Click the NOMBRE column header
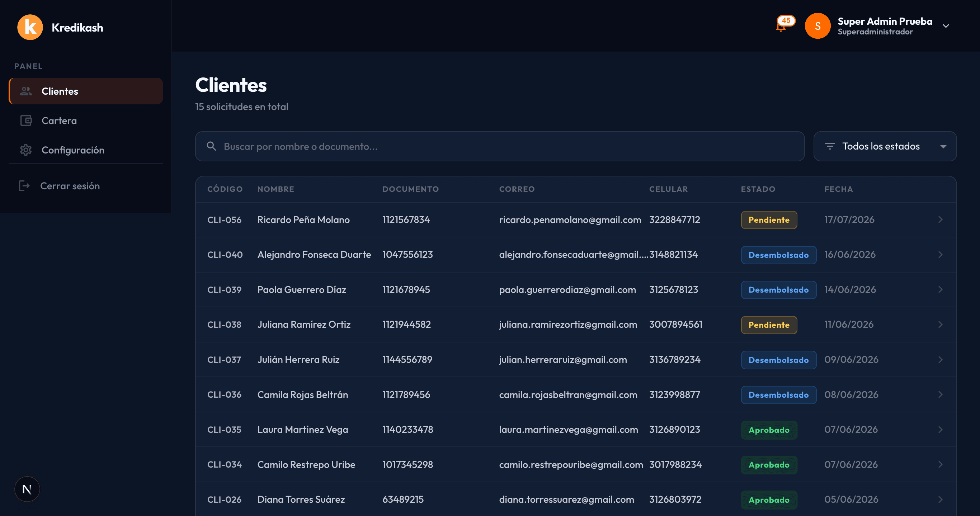The height and width of the screenshot is (516, 980). [276, 189]
